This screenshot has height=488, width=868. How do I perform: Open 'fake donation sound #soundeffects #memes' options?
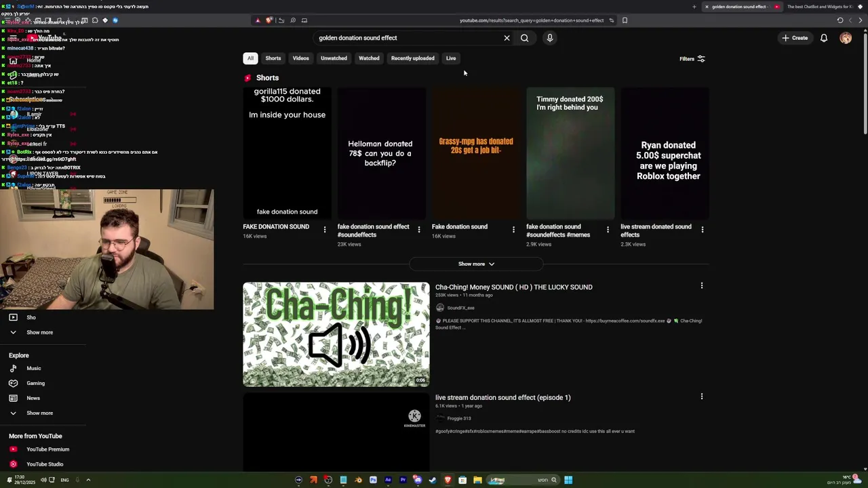pos(608,230)
